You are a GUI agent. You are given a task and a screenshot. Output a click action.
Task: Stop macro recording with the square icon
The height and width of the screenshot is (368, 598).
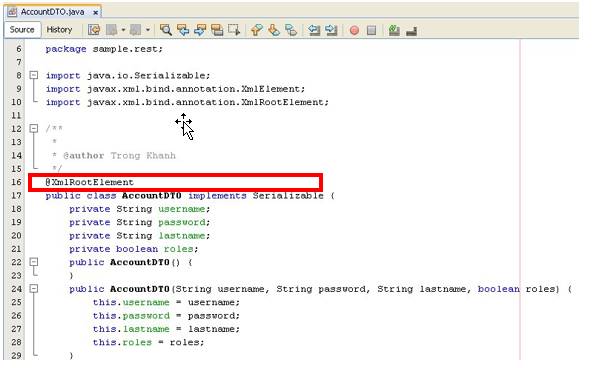click(371, 30)
